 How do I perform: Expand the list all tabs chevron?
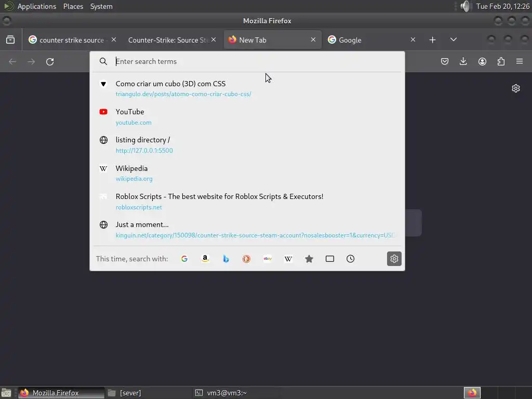click(453, 39)
